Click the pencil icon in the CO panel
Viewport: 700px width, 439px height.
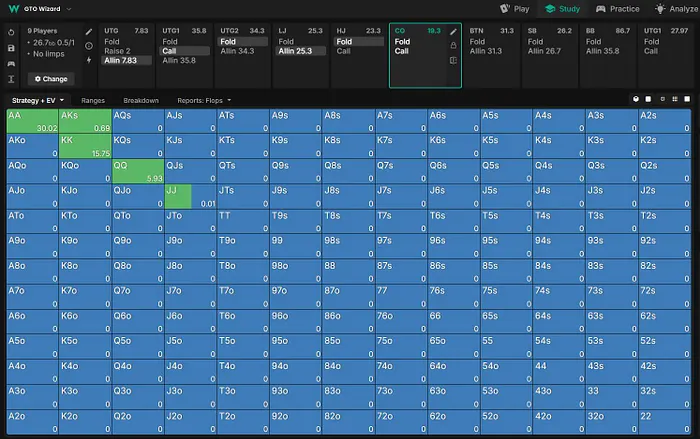point(453,32)
